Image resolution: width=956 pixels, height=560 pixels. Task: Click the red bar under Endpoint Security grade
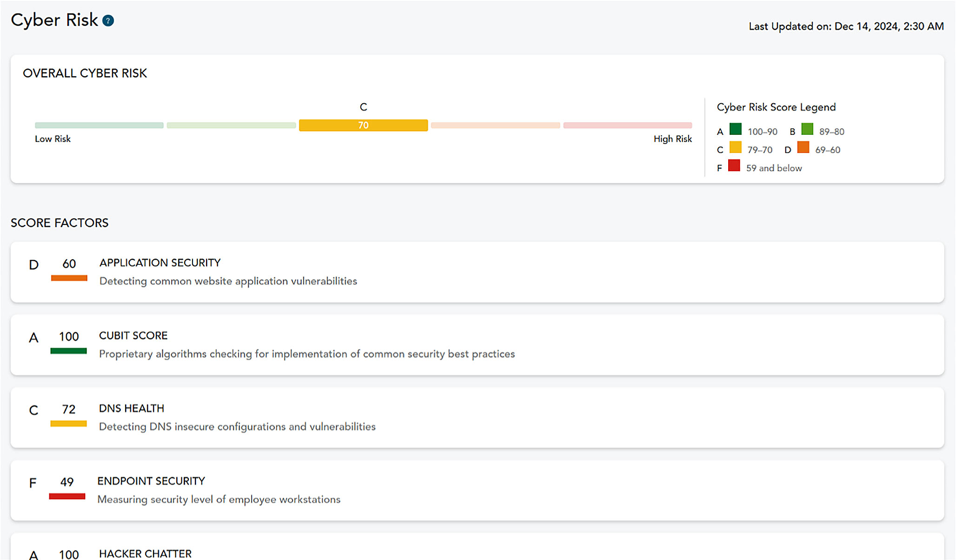(x=68, y=496)
